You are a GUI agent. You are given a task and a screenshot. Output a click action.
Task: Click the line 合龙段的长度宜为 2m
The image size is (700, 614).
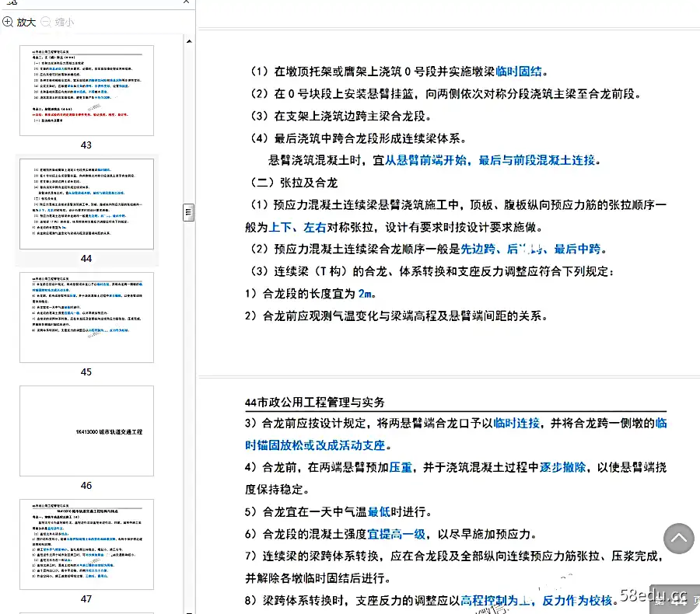click(310, 294)
